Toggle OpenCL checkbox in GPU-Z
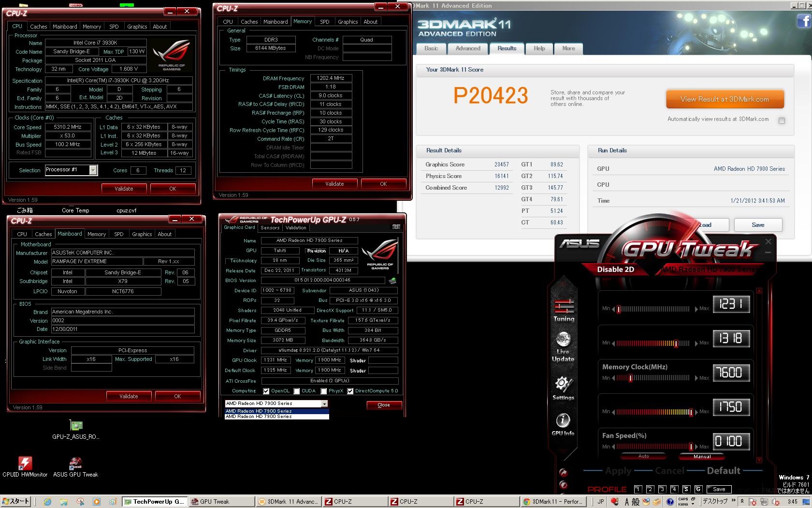The height and width of the screenshot is (508, 812). click(266, 391)
